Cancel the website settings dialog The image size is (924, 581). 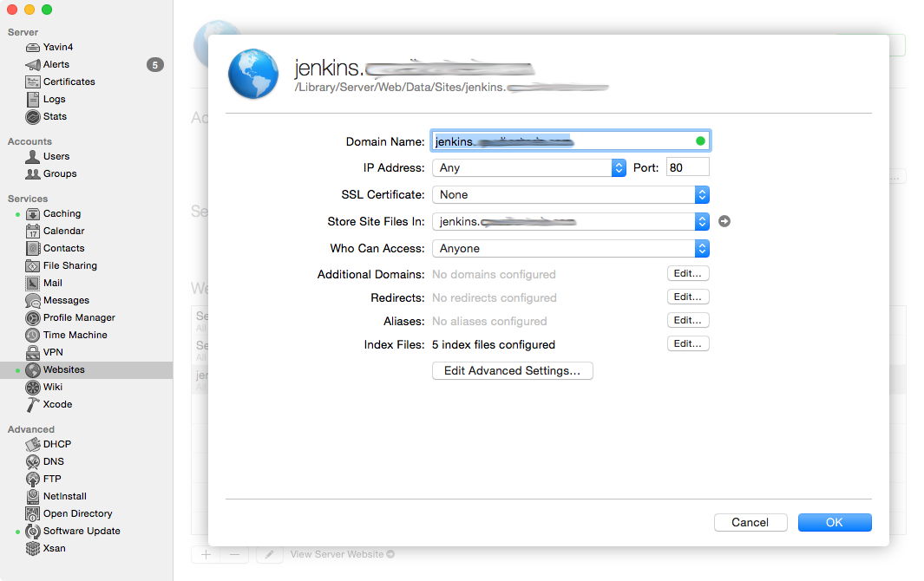click(750, 523)
